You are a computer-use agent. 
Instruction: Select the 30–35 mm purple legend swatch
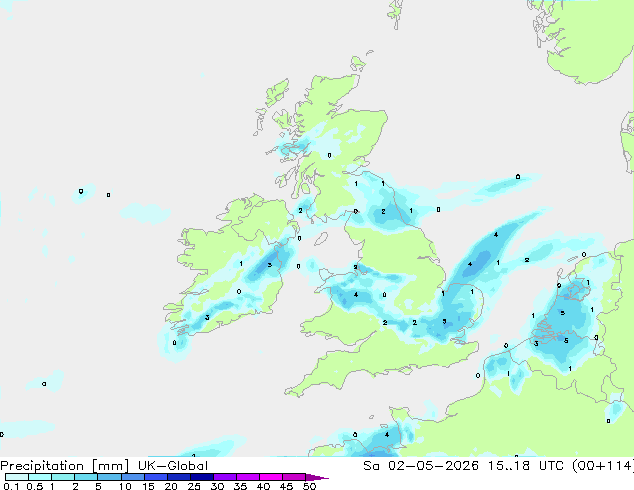click(x=224, y=477)
